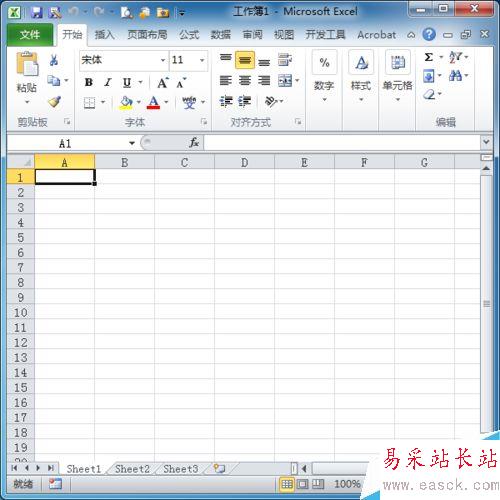Viewport: 500px width, 500px height.
Task: Toggle middle vertical alignment
Action: tap(245, 60)
